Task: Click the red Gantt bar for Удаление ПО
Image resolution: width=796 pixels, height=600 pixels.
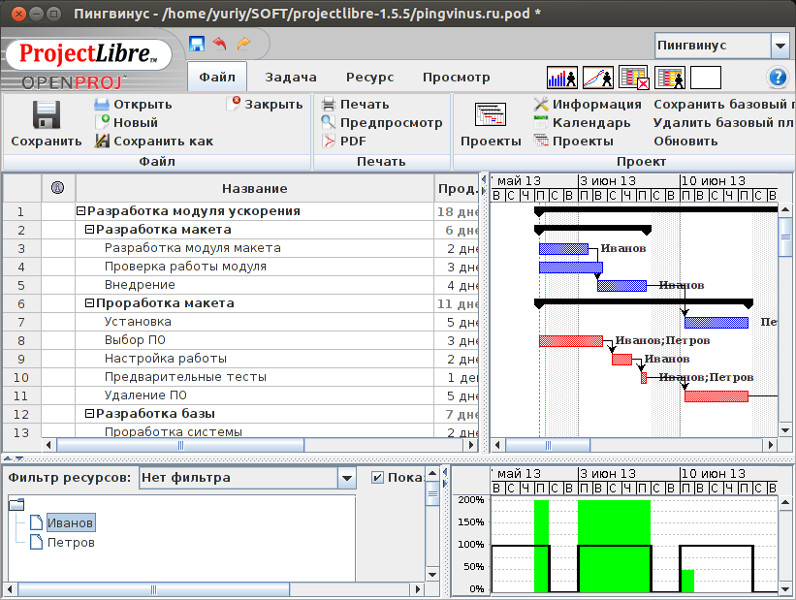Action: 716,396
